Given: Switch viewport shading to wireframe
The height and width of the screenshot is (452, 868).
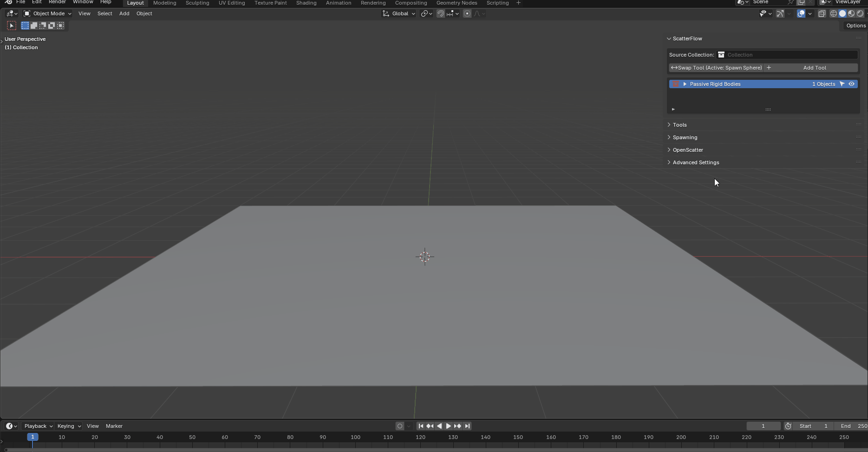Looking at the screenshot, I should tap(833, 13).
